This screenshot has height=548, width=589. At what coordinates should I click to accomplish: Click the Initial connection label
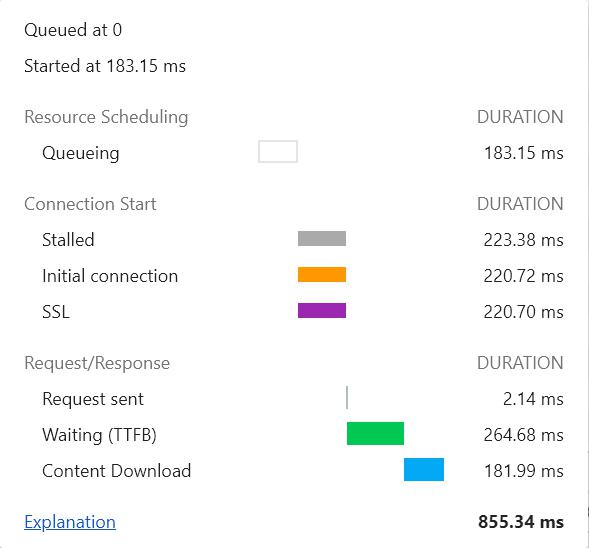(110, 276)
